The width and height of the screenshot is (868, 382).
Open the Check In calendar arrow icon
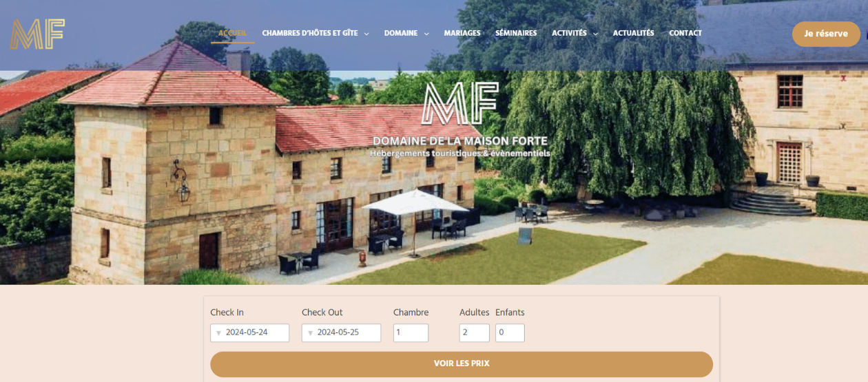(x=218, y=333)
